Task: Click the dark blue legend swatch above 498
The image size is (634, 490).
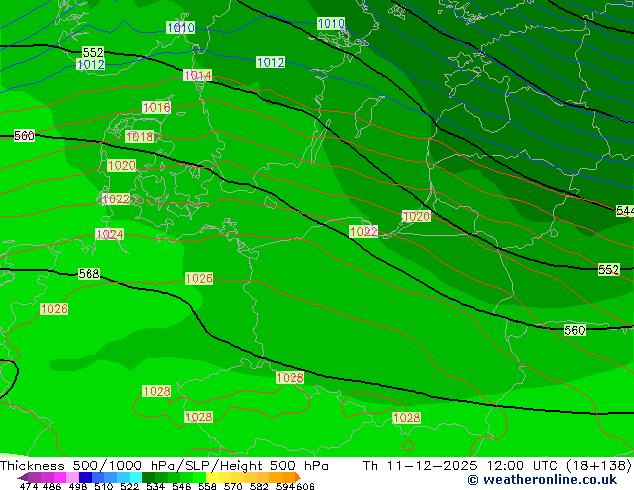Action: (85, 477)
